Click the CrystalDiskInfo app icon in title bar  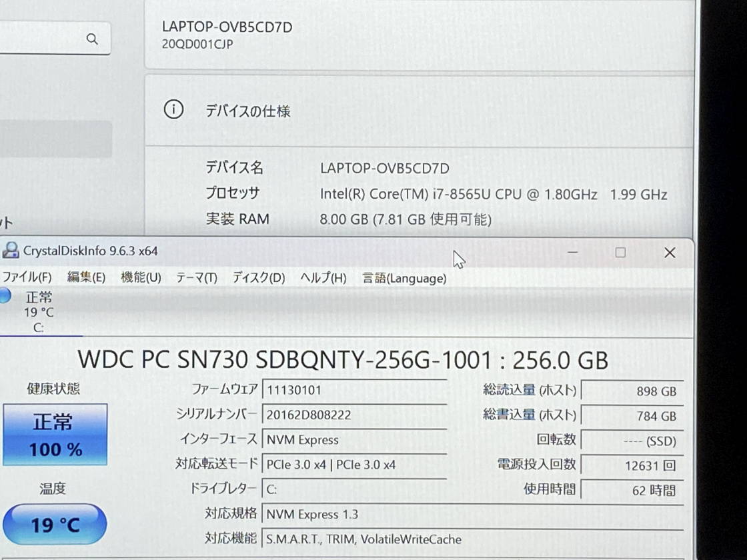[11, 251]
